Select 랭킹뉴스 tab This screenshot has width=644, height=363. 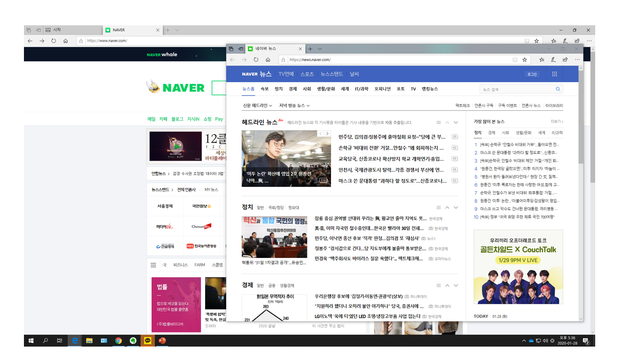click(x=429, y=89)
